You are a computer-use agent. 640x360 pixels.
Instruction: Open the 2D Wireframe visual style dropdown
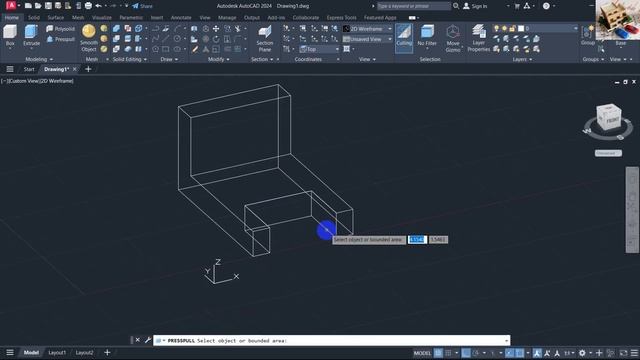coord(367,29)
